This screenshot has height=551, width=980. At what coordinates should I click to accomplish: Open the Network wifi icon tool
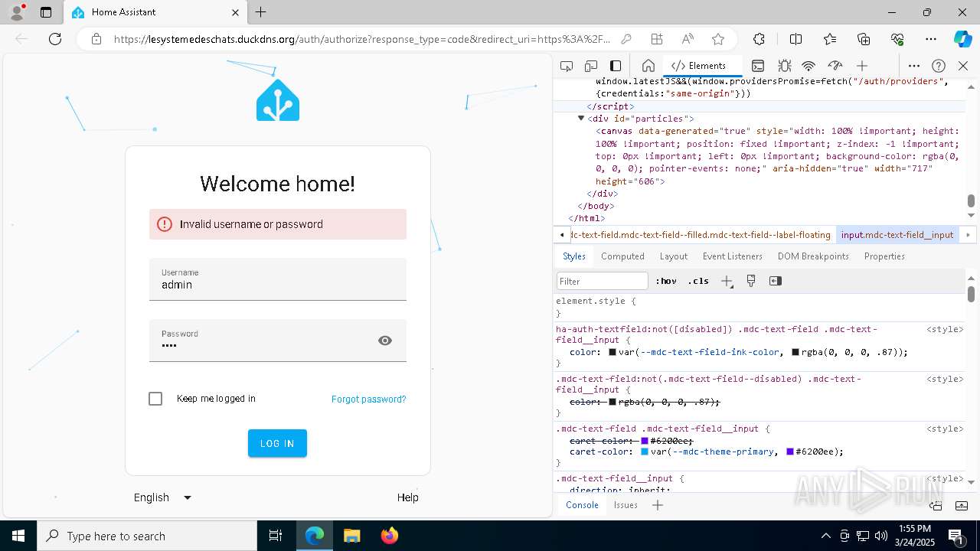[x=808, y=66]
